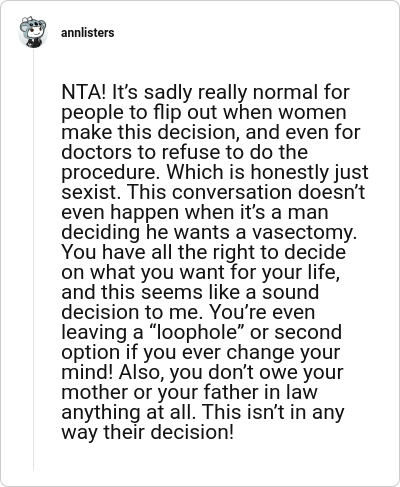Image resolution: width=400 pixels, height=487 pixels.
Task: Click the word 'anything' near the comment end
Action: tap(101, 412)
